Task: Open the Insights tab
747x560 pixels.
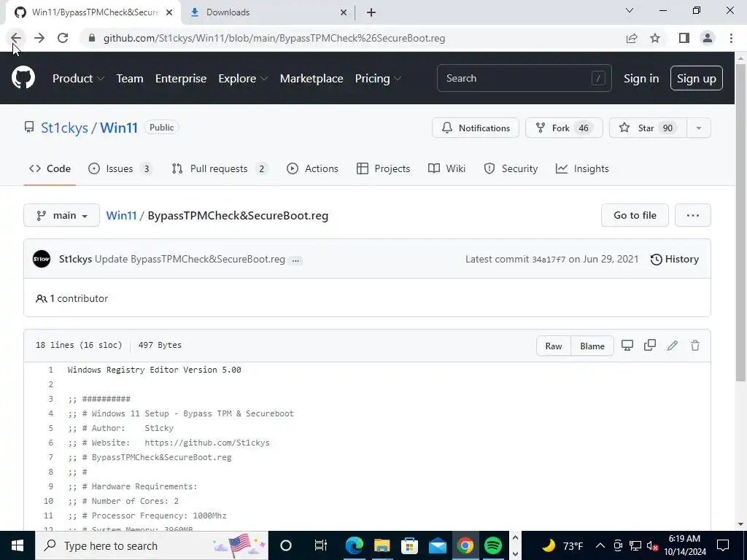Action: pyautogui.click(x=582, y=168)
